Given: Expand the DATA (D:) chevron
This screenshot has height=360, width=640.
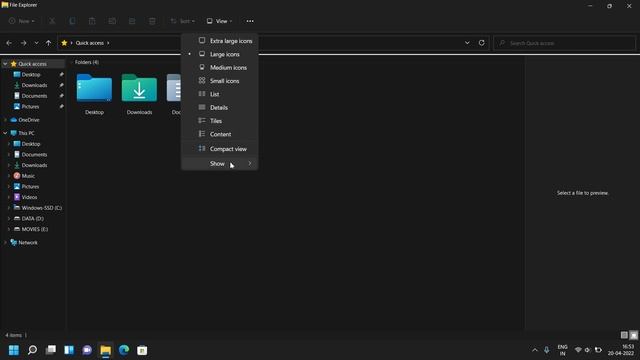Looking at the screenshot, I should [x=9, y=218].
